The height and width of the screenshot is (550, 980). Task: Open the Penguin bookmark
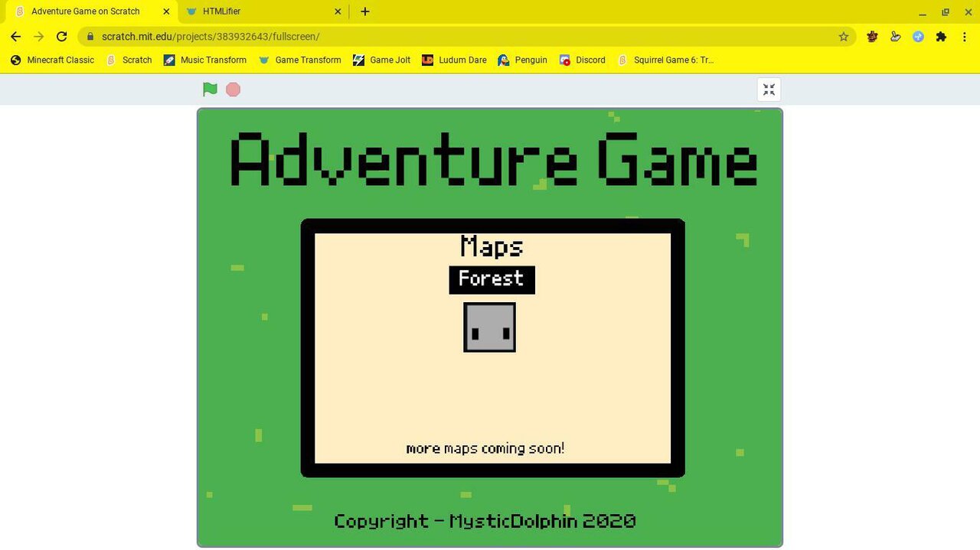pos(522,60)
